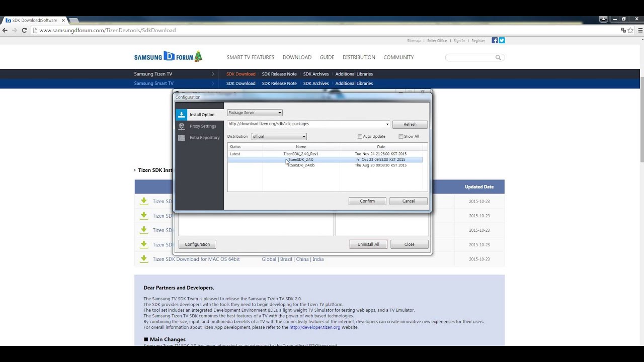Open http://developer.tizen.org link
The image size is (644, 362).
click(315, 327)
